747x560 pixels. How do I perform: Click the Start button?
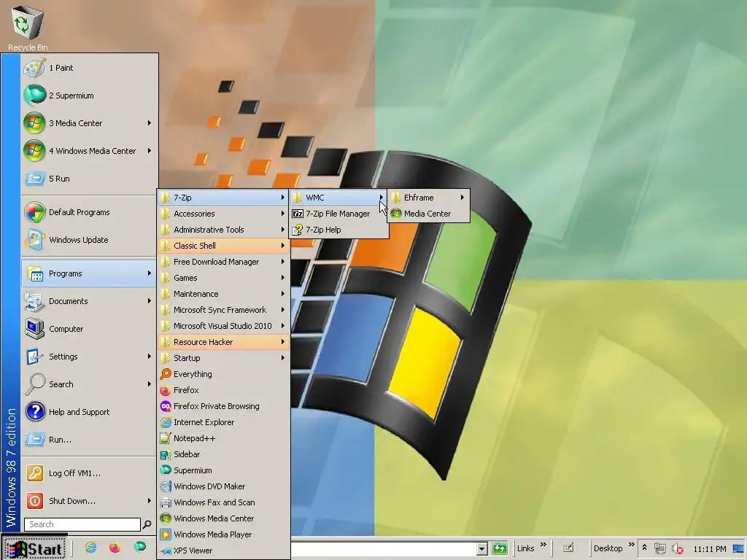34,548
